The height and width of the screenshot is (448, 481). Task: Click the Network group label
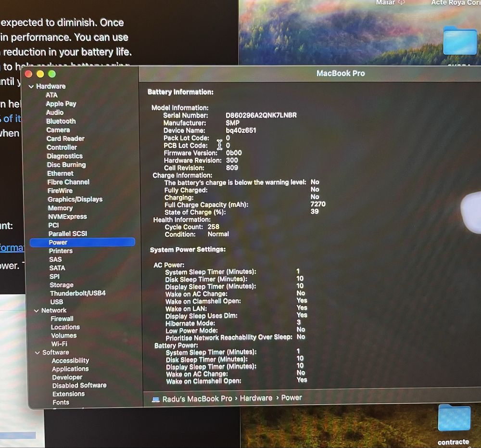point(54,310)
